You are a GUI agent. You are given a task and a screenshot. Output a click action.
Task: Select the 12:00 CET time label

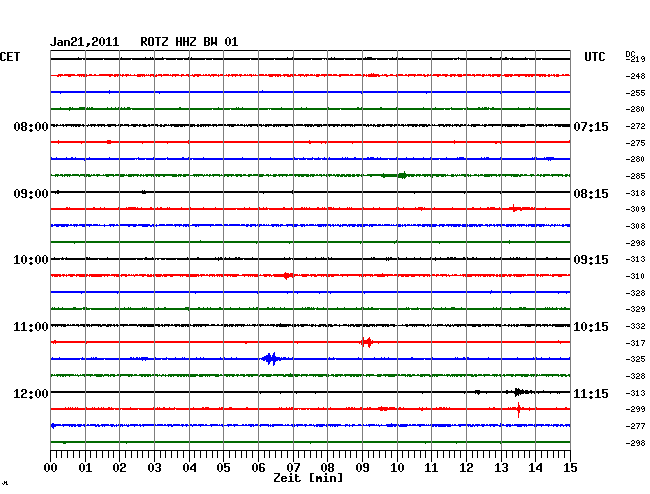31,393
